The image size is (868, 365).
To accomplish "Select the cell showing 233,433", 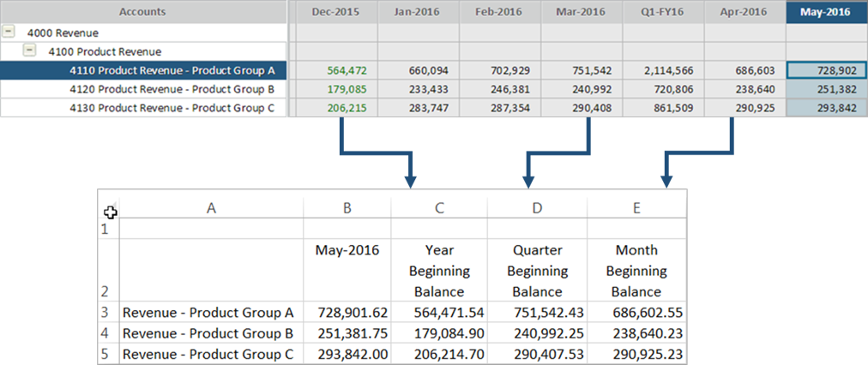I will coord(419,89).
